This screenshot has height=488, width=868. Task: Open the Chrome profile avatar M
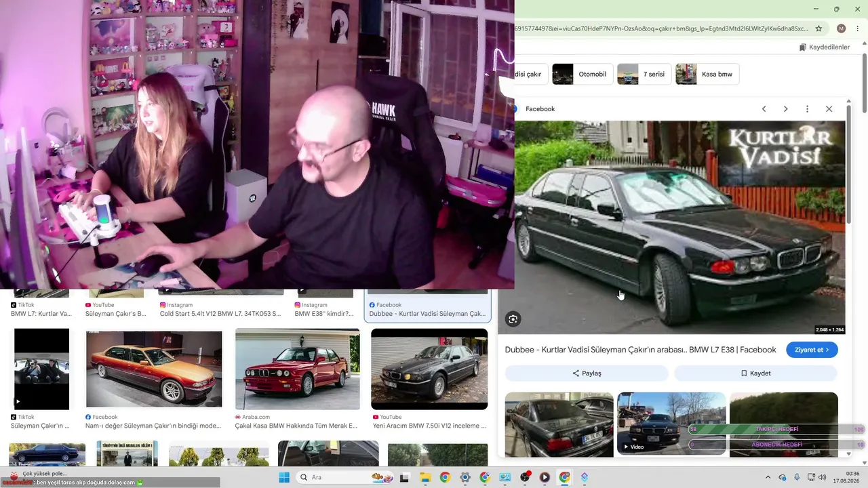842,28
